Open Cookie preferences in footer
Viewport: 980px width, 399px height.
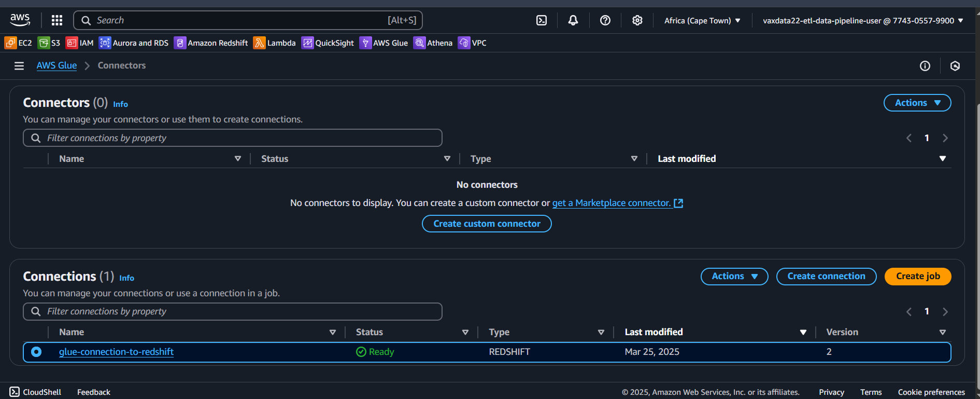click(x=931, y=392)
